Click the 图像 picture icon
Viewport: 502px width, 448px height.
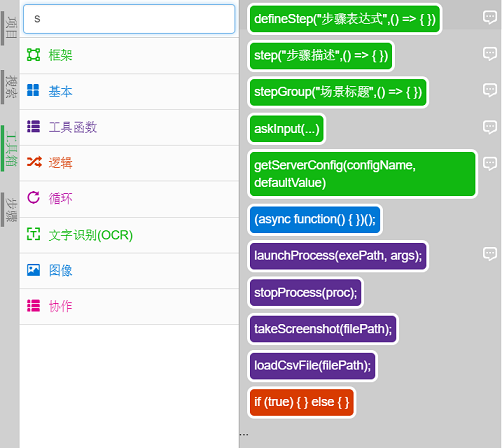tap(33, 270)
